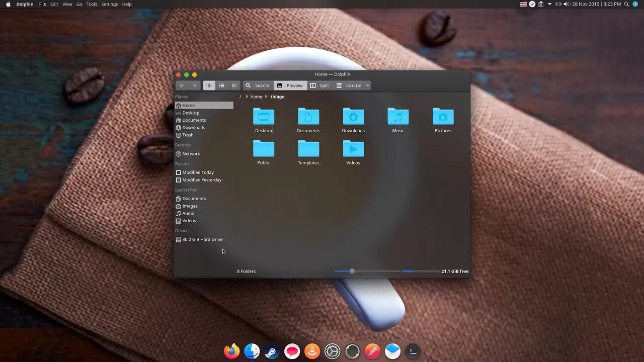Toggle the Preview button
The width and height of the screenshot is (644, 362).
(x=290, y=85)
